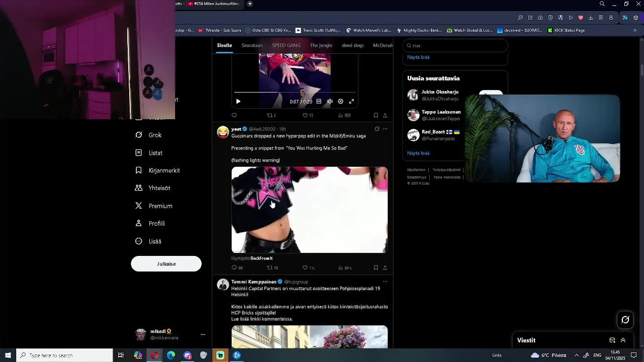The image size is (644, 362).
Task: Go to Yhteisöt communities
Action: [153, 188]
